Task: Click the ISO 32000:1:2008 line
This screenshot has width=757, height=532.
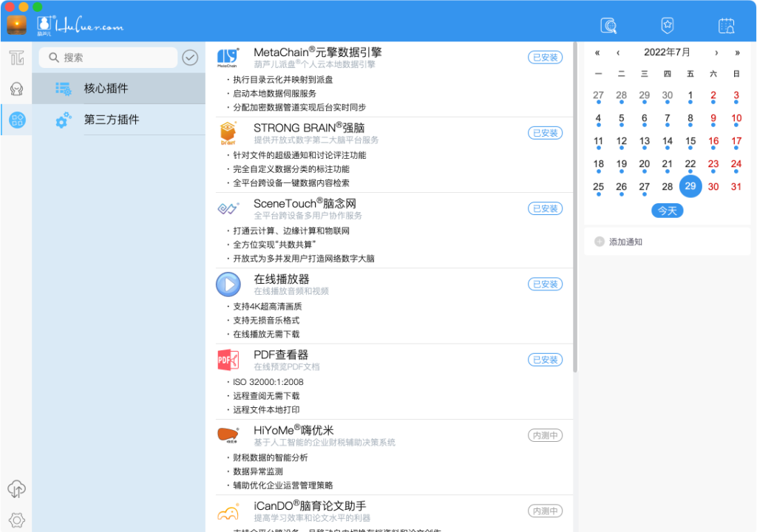Action: [268, 382]
